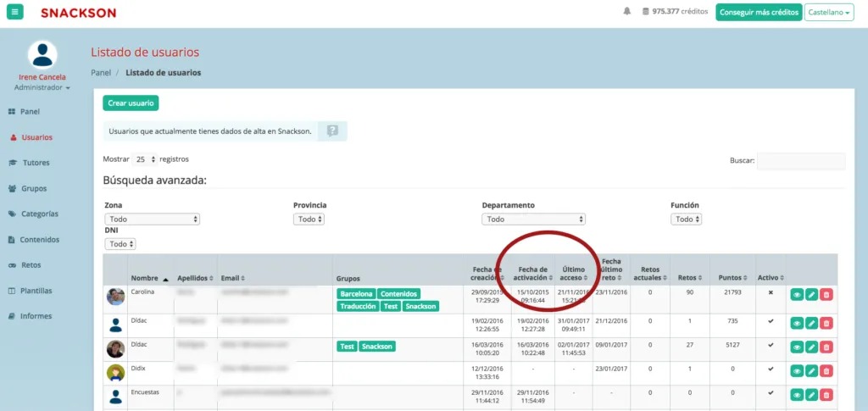The height and width of the screenshot is (411, 868).
Task: Click the help question mark icon
Action: (x=332, y=131)
